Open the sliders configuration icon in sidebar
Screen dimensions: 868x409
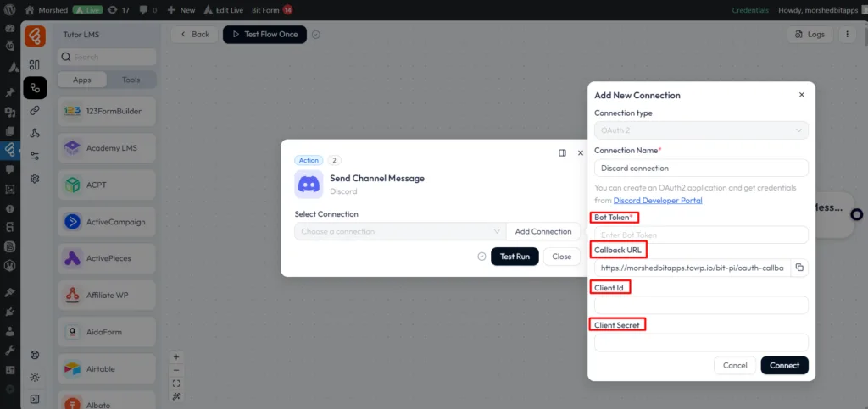34,156
